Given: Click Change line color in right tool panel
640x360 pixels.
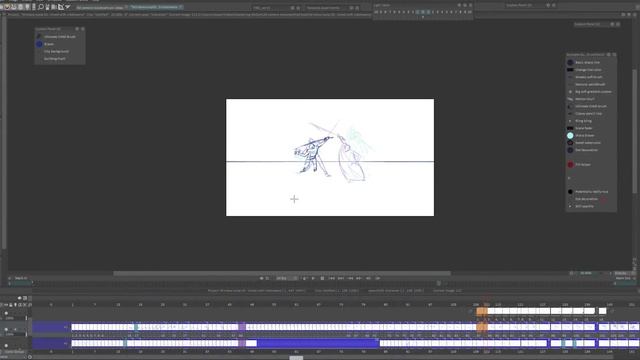Looking at the screenshot, I should click(588, 70).
